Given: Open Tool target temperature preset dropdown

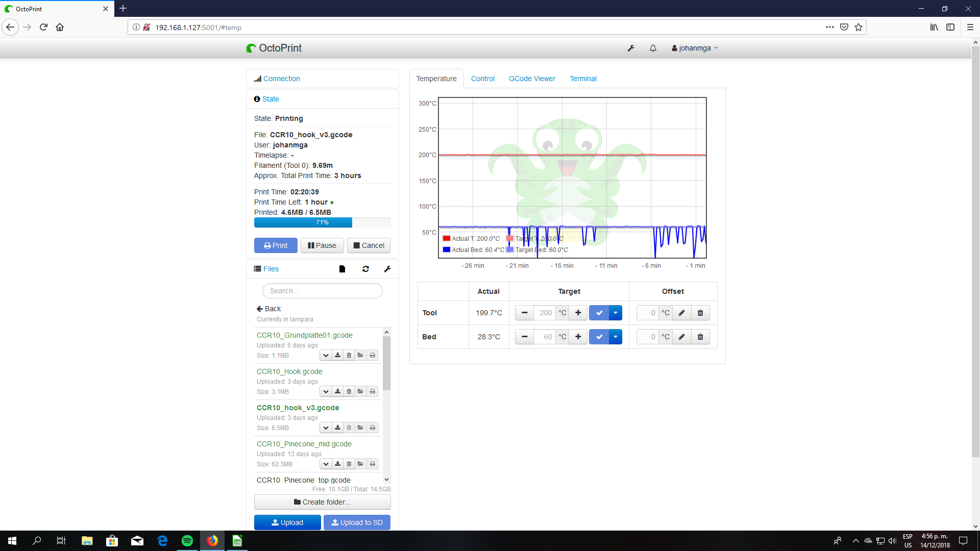Looking at the screenshot, I should 616,313.
